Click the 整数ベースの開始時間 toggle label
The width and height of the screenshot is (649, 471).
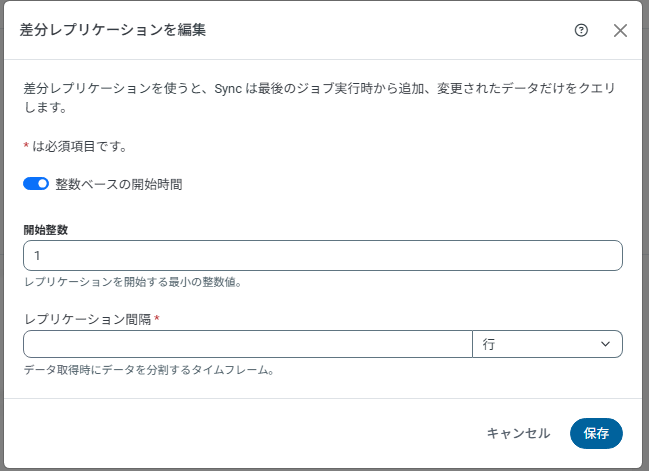[119, 184]
